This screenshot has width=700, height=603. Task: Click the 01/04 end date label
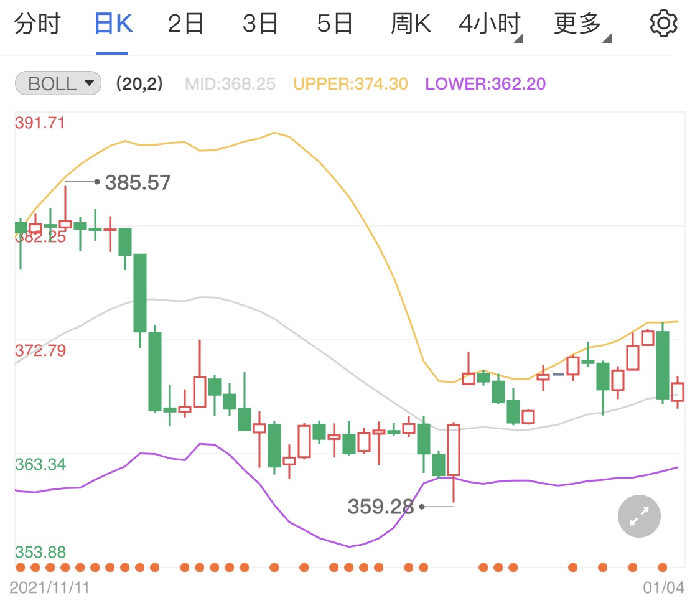pos(663,587)
